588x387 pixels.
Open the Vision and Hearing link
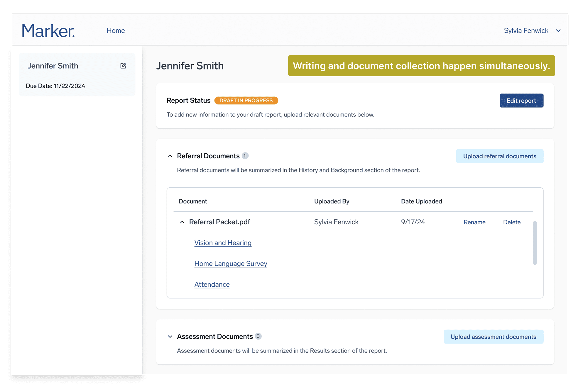[223, 243]
